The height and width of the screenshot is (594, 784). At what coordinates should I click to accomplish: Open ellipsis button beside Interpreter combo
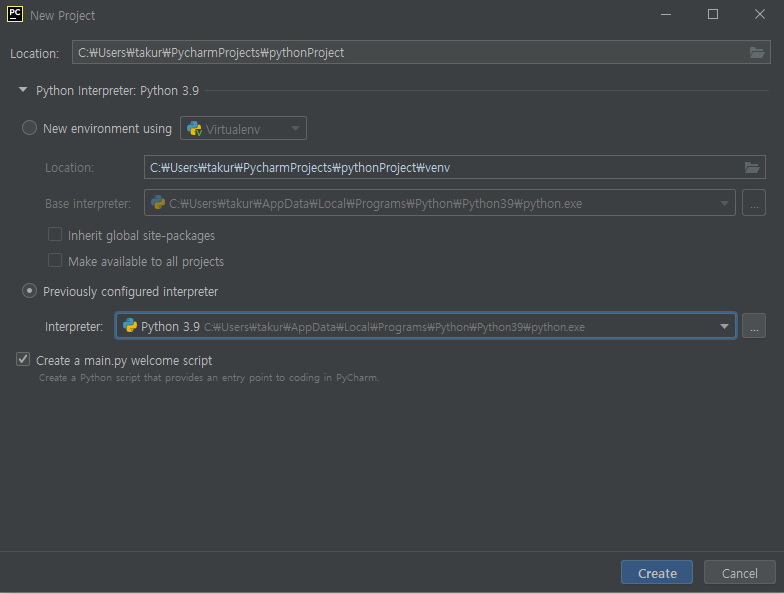click(754, 326)
